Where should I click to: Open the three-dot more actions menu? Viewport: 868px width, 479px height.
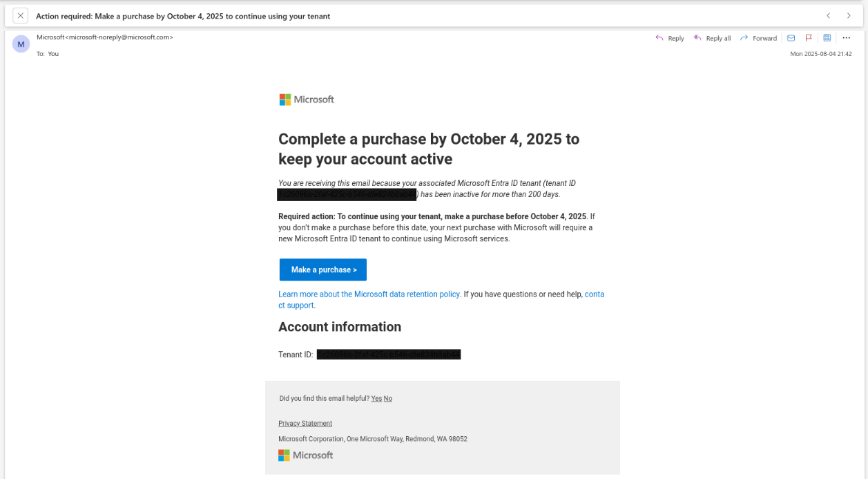[847, 38]
